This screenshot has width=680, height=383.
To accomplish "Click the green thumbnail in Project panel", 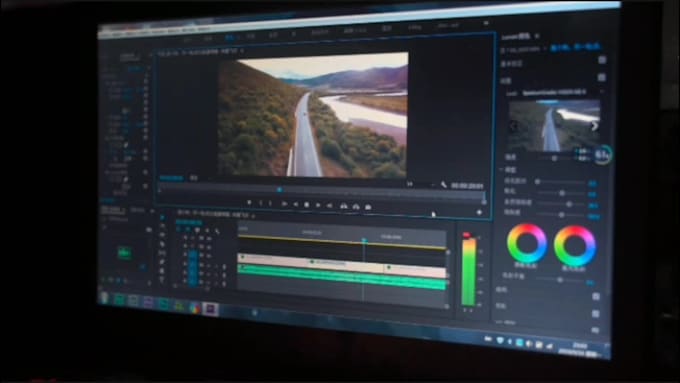I will 124,252.
